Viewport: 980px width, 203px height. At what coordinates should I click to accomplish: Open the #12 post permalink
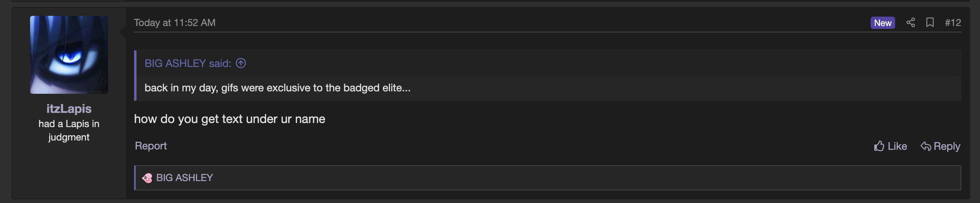pos(953,23)
